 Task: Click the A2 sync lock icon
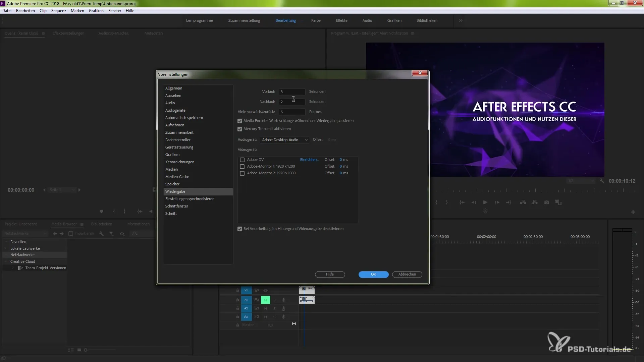pos(256,308)
